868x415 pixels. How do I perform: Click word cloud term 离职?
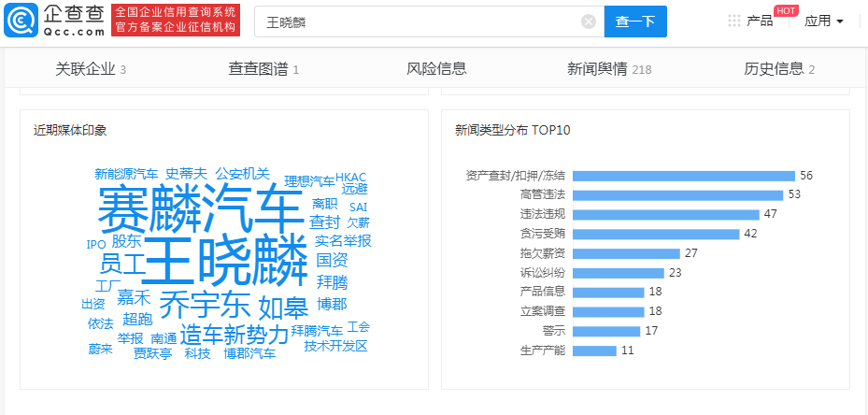click(325, 204)
